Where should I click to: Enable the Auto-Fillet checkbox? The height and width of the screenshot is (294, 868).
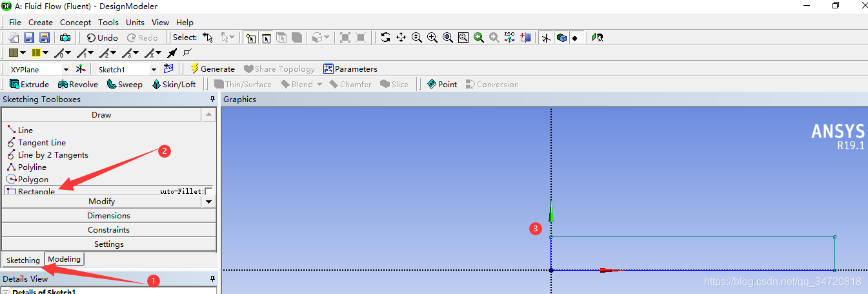click(208, 191)
